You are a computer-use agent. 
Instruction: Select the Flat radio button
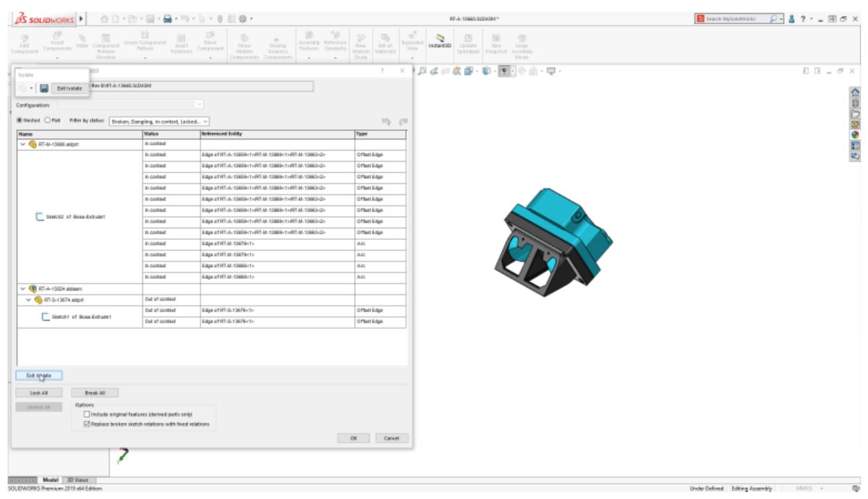[x=50, y=121]
